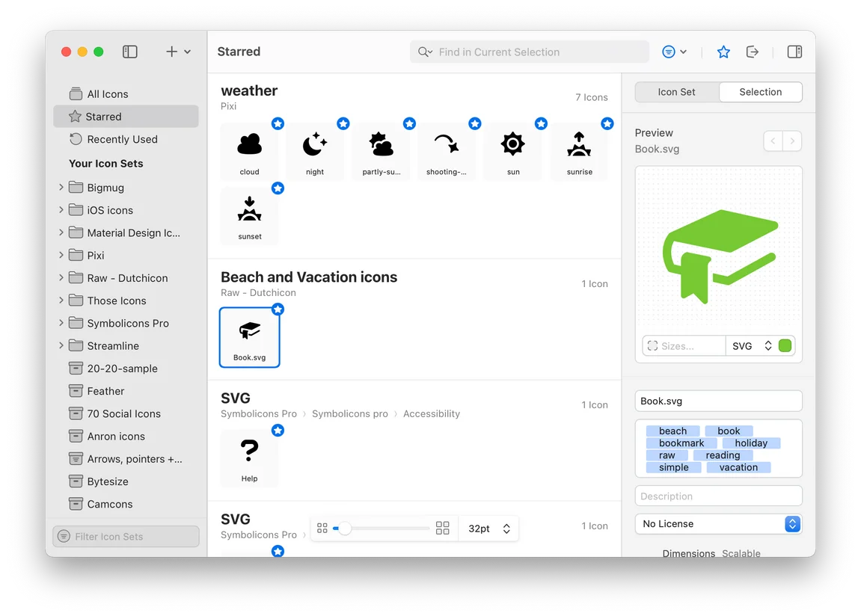Toggle the left sidebar icon
Viewport: 861px width, 616px height.
[130, 52]
